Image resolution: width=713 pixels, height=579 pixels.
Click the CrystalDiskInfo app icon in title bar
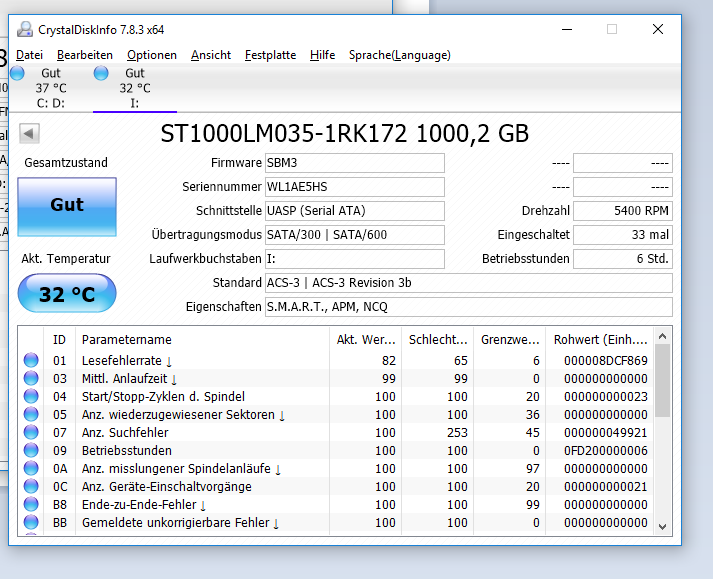[25, 30]
